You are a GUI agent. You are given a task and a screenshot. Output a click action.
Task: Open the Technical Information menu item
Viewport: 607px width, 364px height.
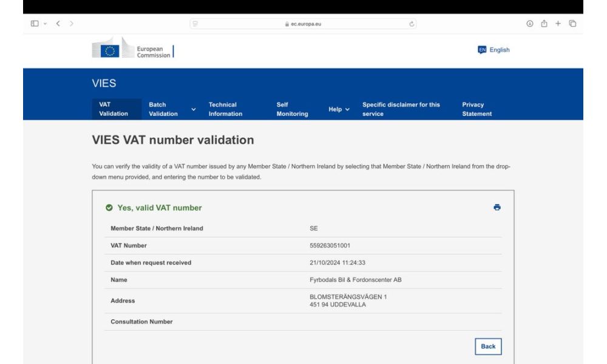pyautogui.click(x=225, y=109)
